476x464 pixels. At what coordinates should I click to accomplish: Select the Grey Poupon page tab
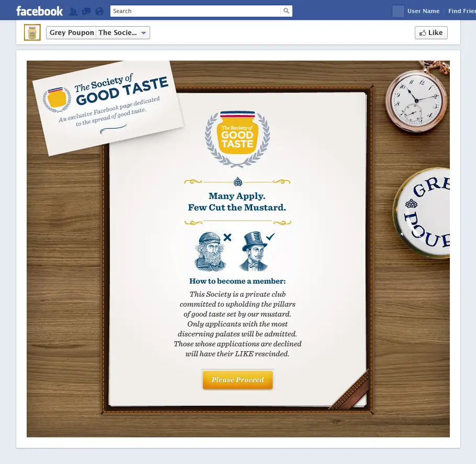coord(71,33)
